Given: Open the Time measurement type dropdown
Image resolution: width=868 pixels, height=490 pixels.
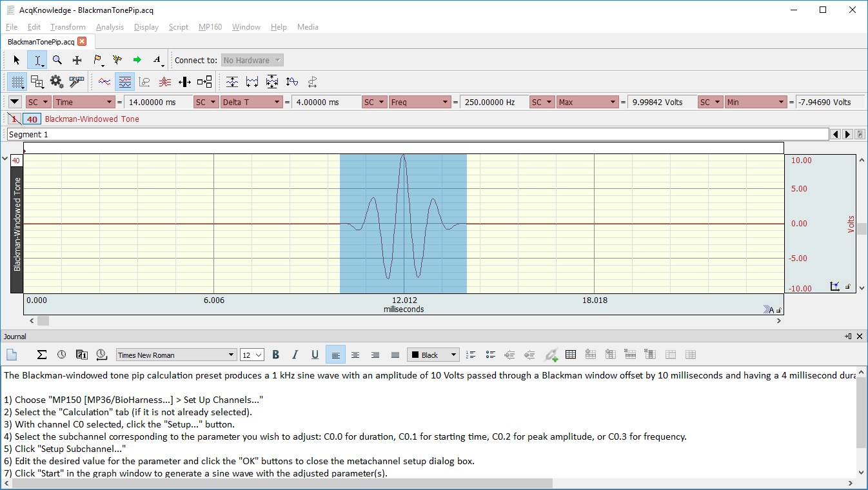Looking at the screenshot, I should coord(84,102).
